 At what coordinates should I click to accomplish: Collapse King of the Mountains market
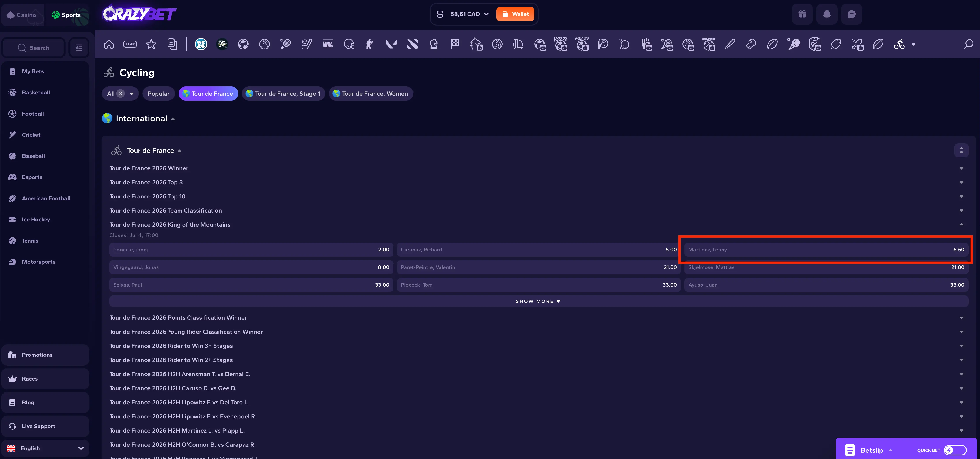(961, 224)
